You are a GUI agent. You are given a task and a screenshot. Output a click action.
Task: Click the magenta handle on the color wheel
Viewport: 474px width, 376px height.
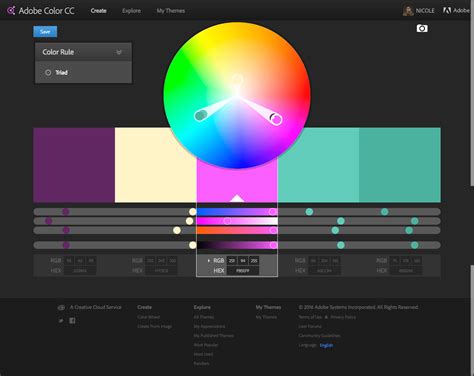pyautogui.click(x=276, y=119)
